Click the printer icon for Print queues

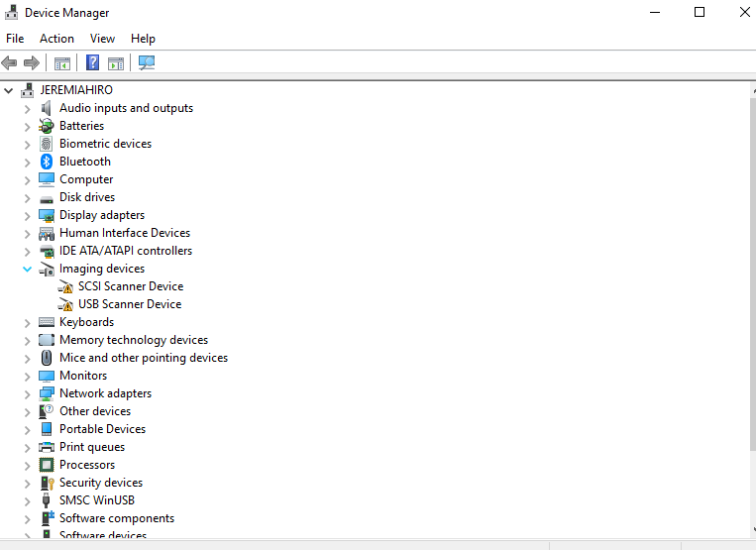point(47,447)
